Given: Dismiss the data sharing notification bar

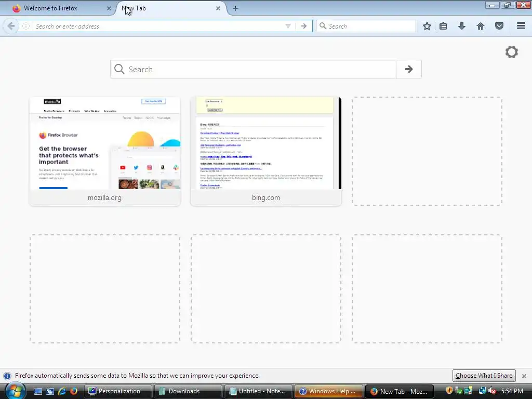Looking at the screenshot, I should 524,376.
